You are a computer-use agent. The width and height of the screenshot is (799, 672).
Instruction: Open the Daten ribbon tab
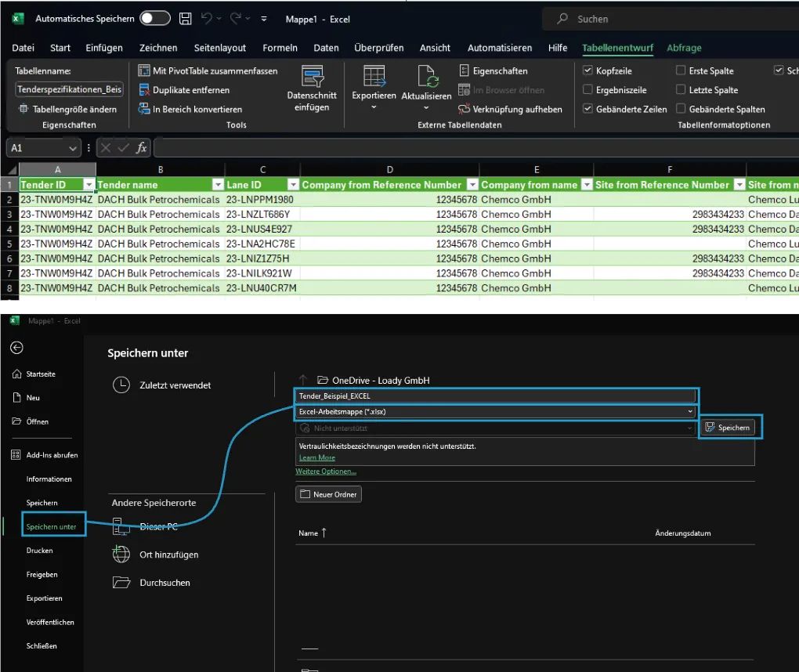coord(326,48)
